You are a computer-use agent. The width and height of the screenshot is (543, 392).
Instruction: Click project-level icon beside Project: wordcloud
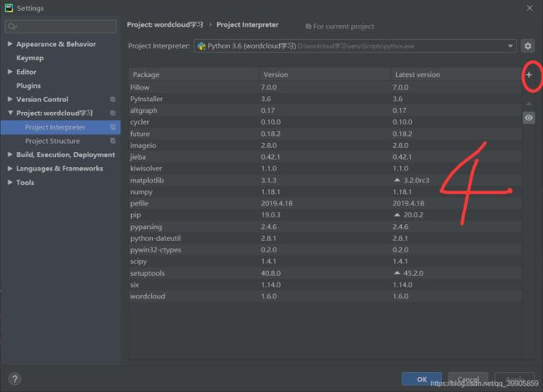[x=113, y=114]
